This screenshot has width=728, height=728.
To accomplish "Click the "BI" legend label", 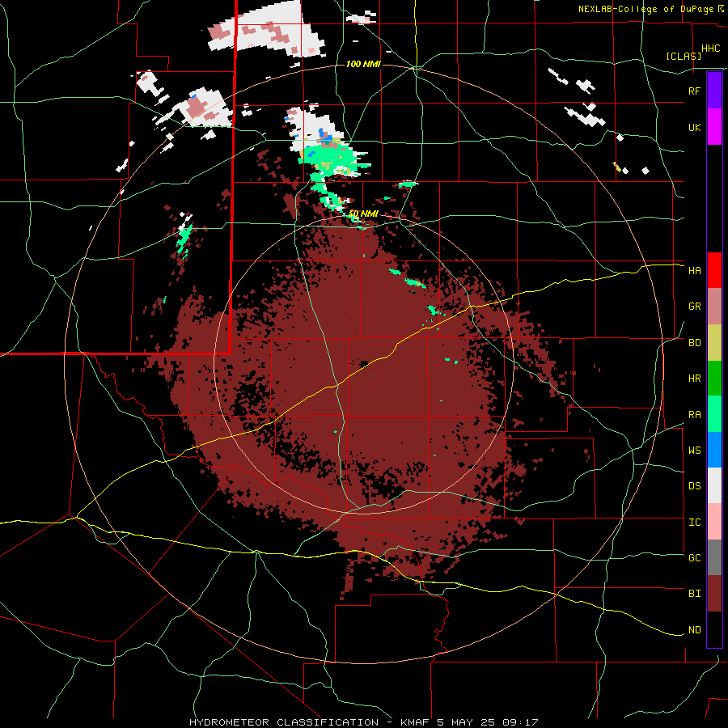I will [694, 594].
